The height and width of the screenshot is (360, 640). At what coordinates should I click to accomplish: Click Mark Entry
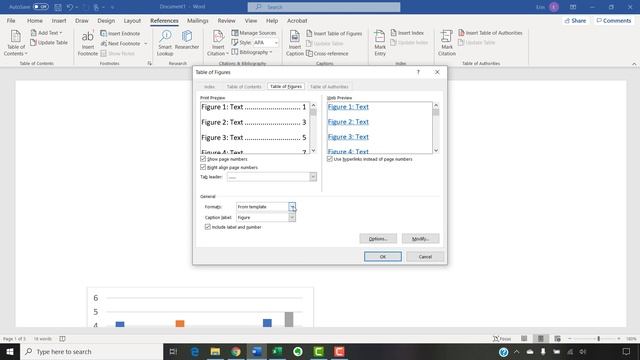pyautogui.click(x=380, y=43)
